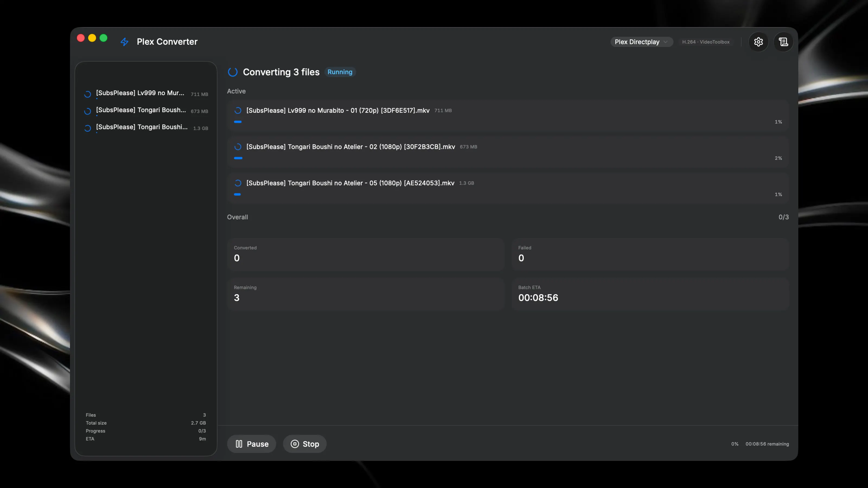Click the 00:08:56 remaining footer text
Screen dimensions: 868x488
pyautogui.click(x=767, y=444)
